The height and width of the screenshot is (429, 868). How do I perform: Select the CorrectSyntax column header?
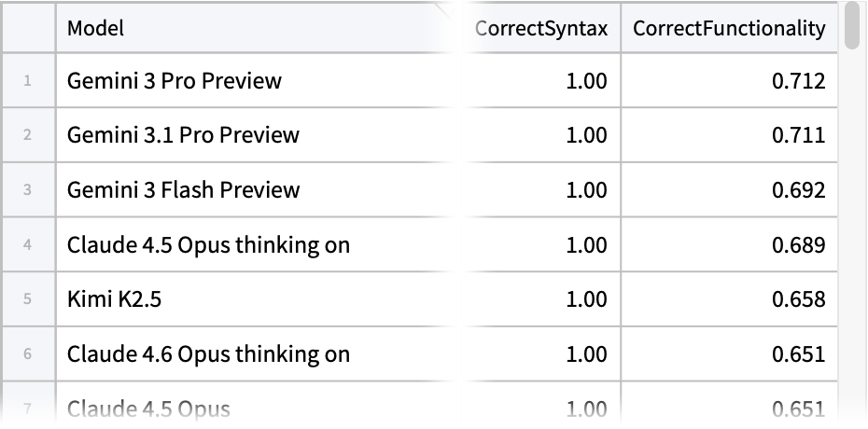pos(540,28)
